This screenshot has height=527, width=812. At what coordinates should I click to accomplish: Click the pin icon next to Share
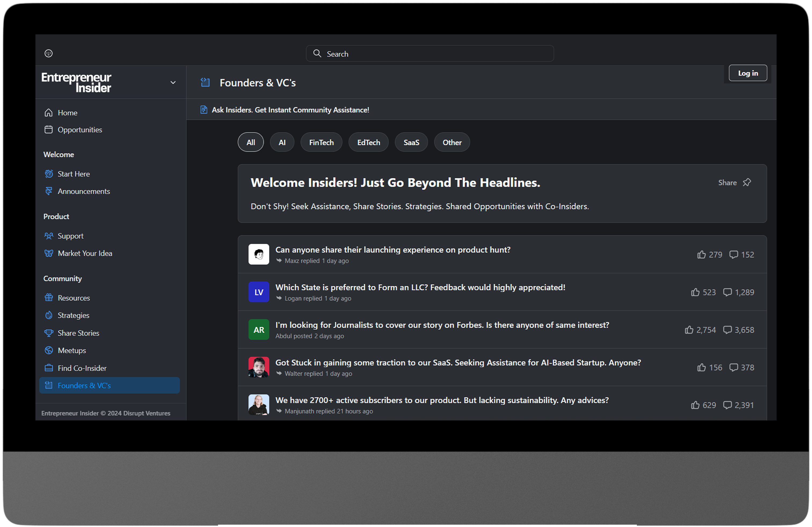pos(747,183)
